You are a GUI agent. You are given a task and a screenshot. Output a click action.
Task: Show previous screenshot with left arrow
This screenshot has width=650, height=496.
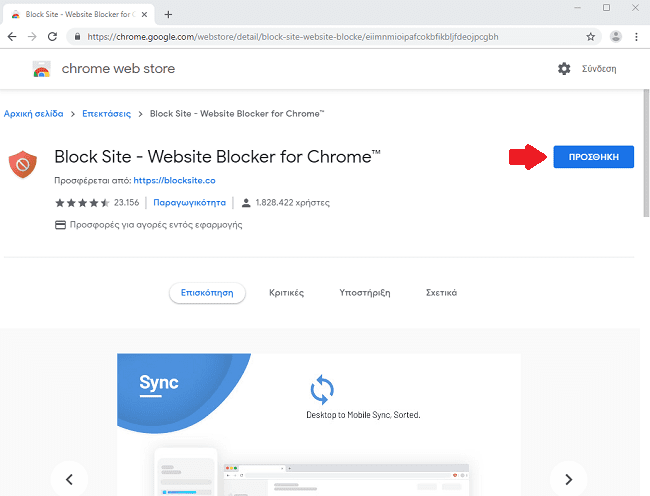coord(69,479)
